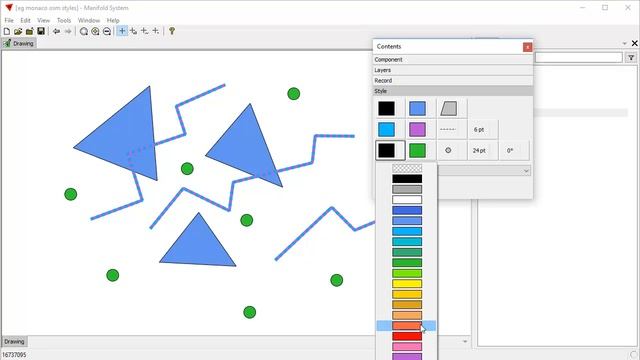Click the Help question mark icon
Screen dimensions: 640x360
(x=172, y=31)
